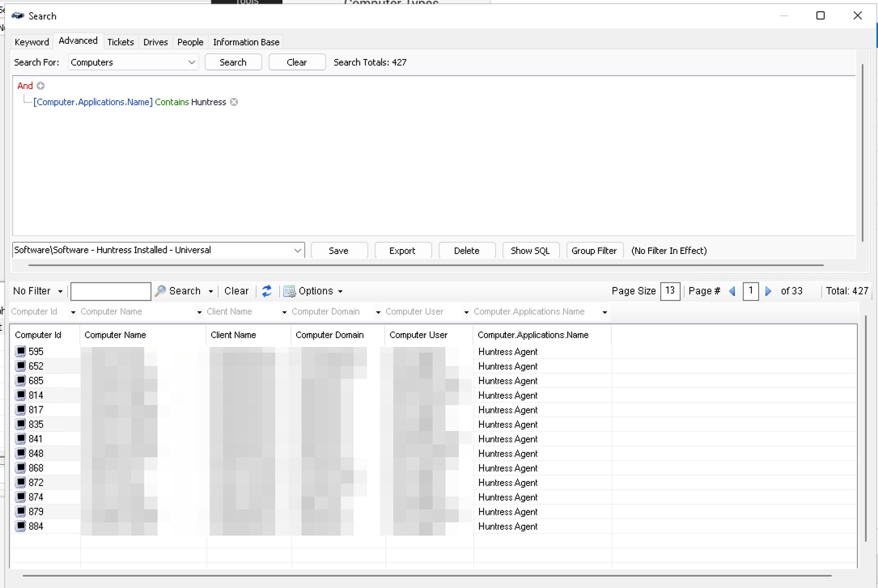
Task: Open the Computer User column filter dropdown
Action: [x=466, y=312]
